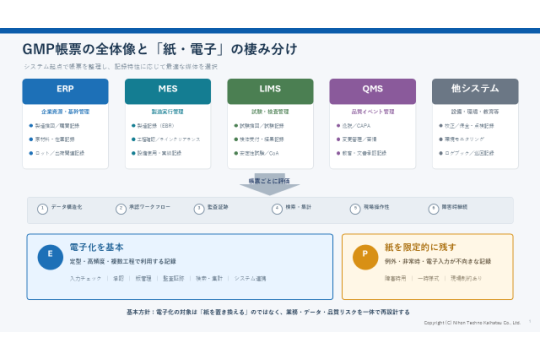Image resolution: width=540 pixels, height=360 pixels.
Task: Click the QMS item ending with CAPA
Action: 356,126
